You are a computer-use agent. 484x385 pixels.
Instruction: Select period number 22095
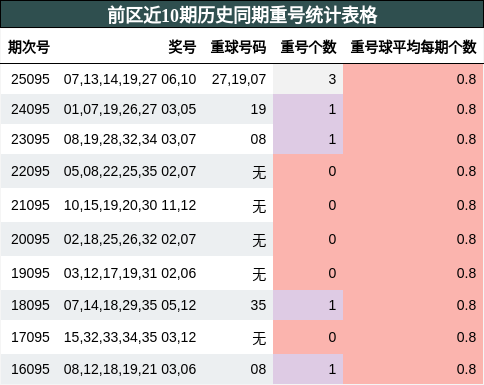pyautogui.click(x=30, y=171)
